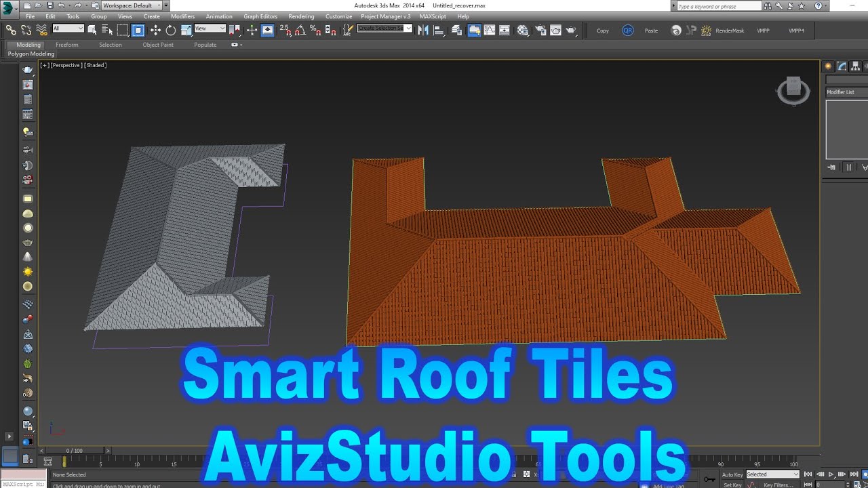Click the Render Production teapot icon
Viewport: 868px width, 488px height.
coord(571,30)
